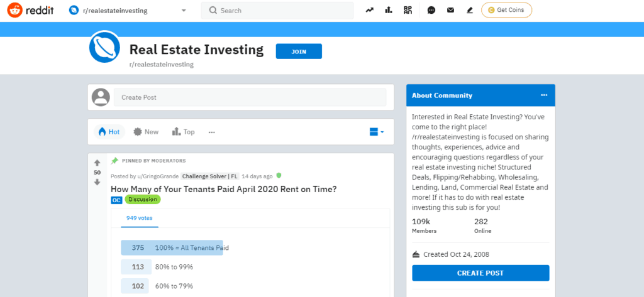Join the Real Estate Investing community
The width and height of the screenshot is (644, 297).
(299, 51)
